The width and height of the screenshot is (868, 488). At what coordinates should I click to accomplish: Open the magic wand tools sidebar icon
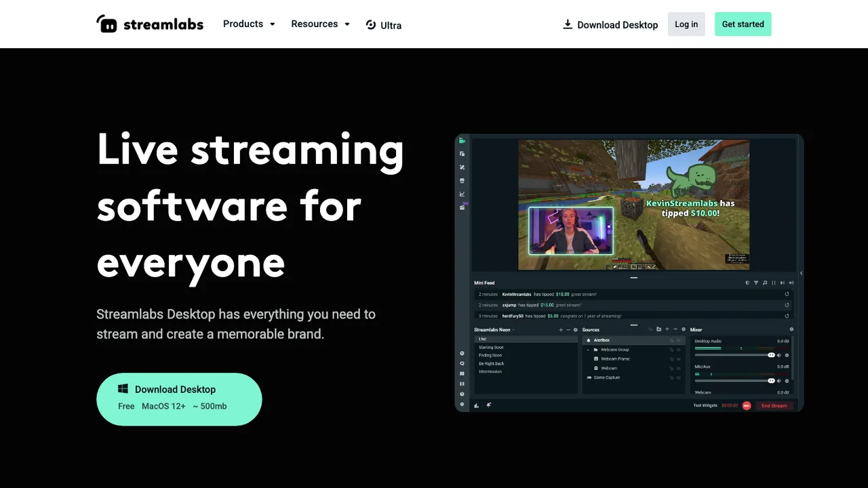tap(462, 167)
